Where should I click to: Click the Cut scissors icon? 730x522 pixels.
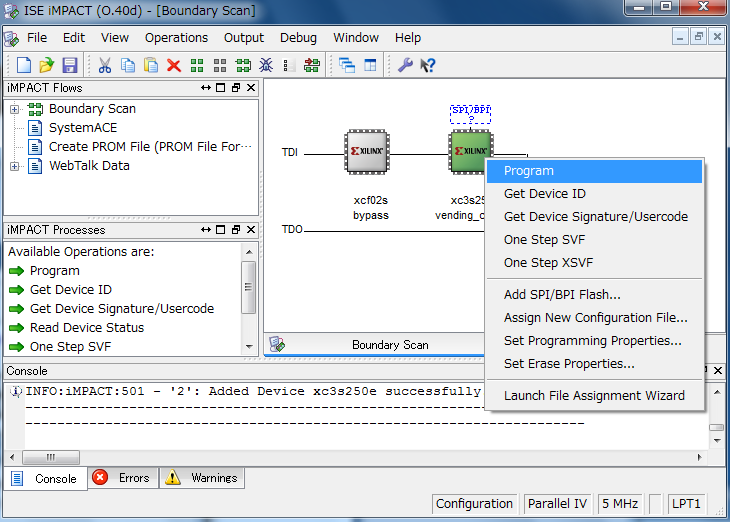point(105,65)
